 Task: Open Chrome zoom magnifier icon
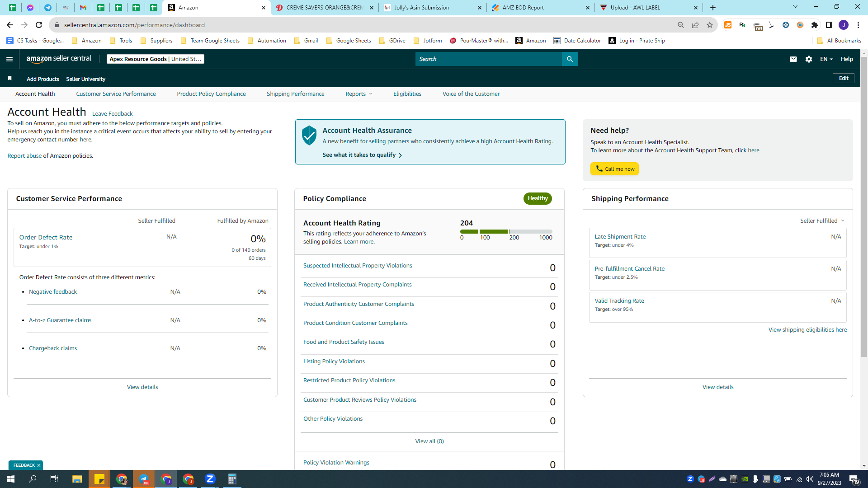[x=681, y=25]
